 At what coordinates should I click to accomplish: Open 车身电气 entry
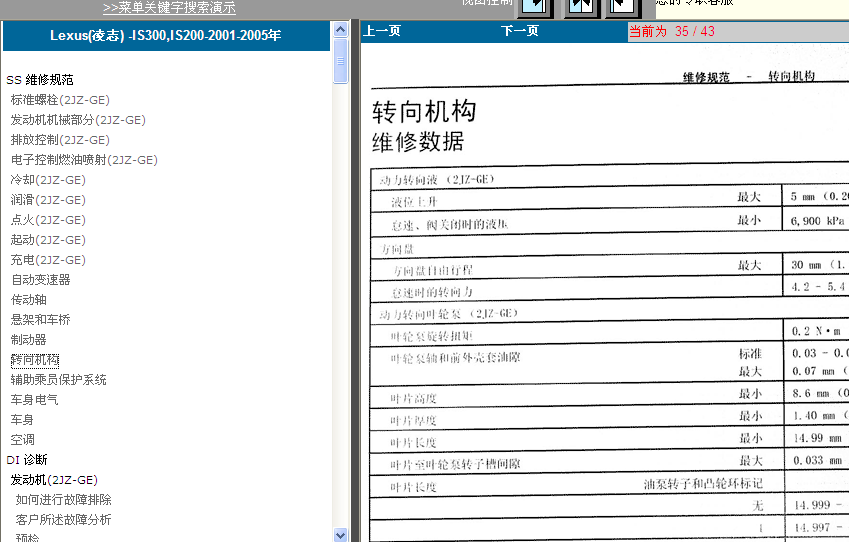pos(34,400)
